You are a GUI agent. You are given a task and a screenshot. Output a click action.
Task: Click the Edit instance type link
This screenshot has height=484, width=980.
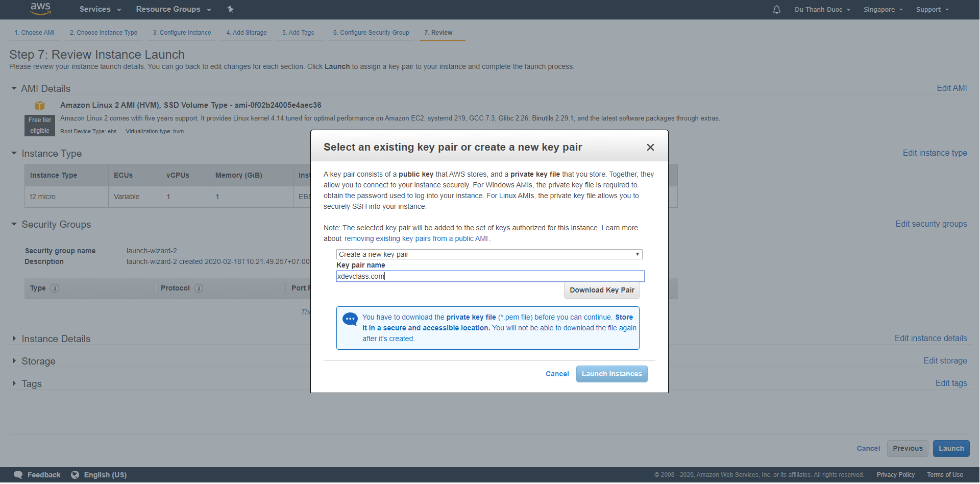point(935,153)
